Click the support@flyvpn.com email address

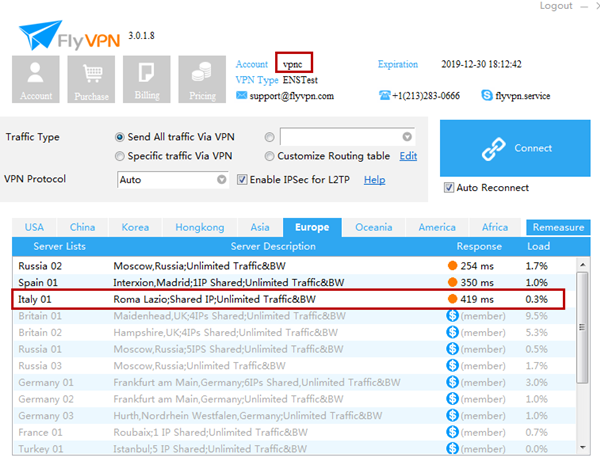pyautogui.click(x=292, y=96)
